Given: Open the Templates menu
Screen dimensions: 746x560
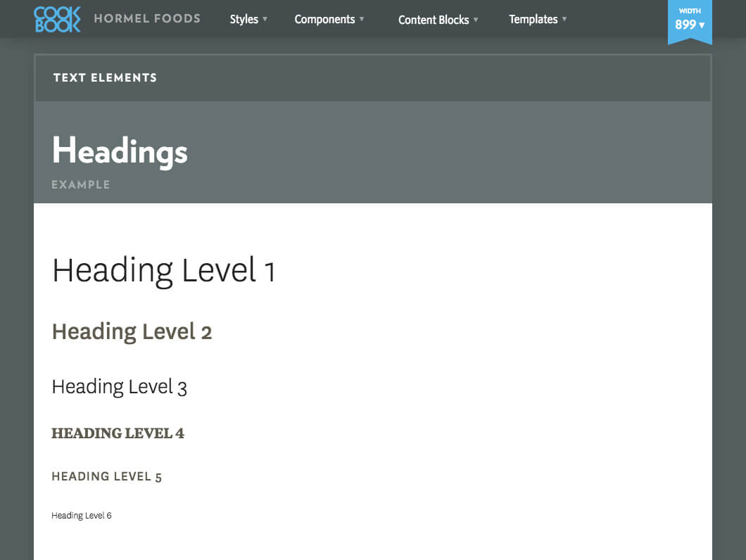Looking at the screenshot, I should (533, 19).
